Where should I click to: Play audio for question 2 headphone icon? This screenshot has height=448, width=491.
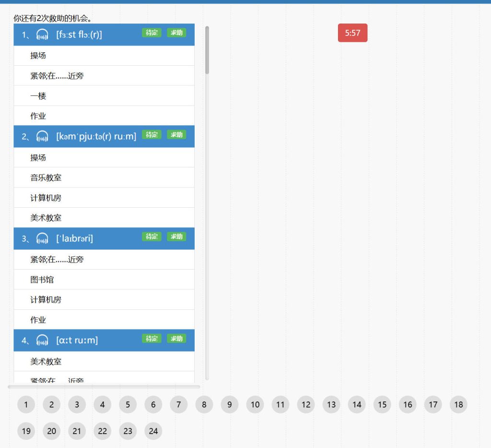[x=42, y=136]
